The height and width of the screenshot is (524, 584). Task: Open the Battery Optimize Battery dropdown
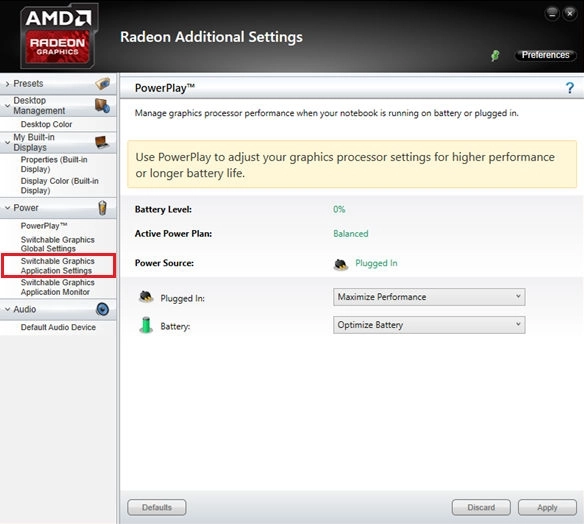pos(429,325)
